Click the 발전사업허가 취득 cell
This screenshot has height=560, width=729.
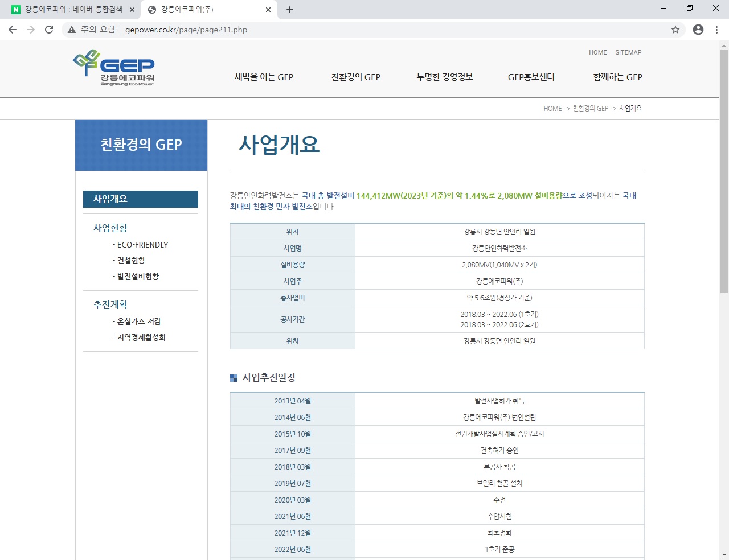(499, 401)
